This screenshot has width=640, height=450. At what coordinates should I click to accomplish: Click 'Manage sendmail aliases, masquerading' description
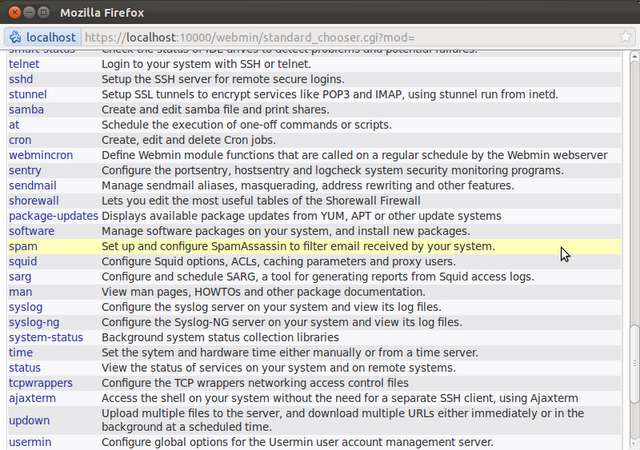point(308,185)
